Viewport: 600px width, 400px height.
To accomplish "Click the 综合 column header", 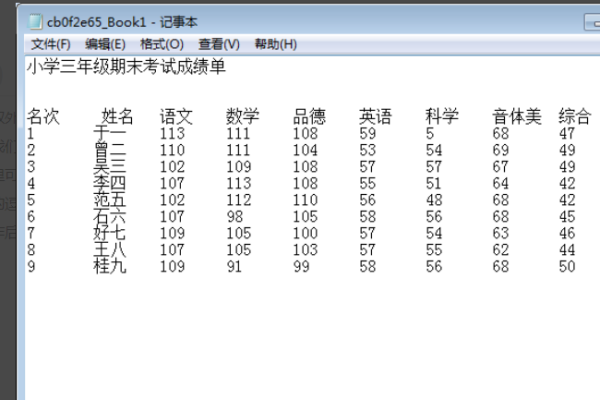I will 575,116.
